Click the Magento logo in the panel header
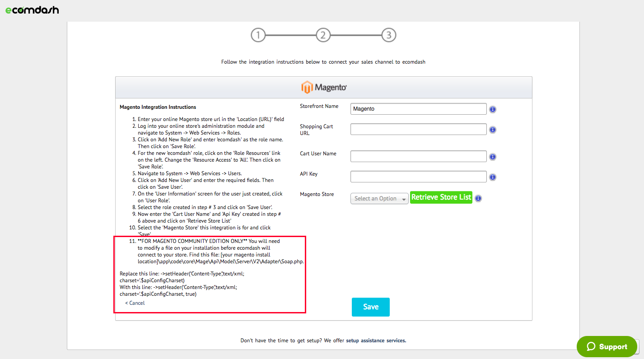This screenshot has width=644, height=359. 323,87
